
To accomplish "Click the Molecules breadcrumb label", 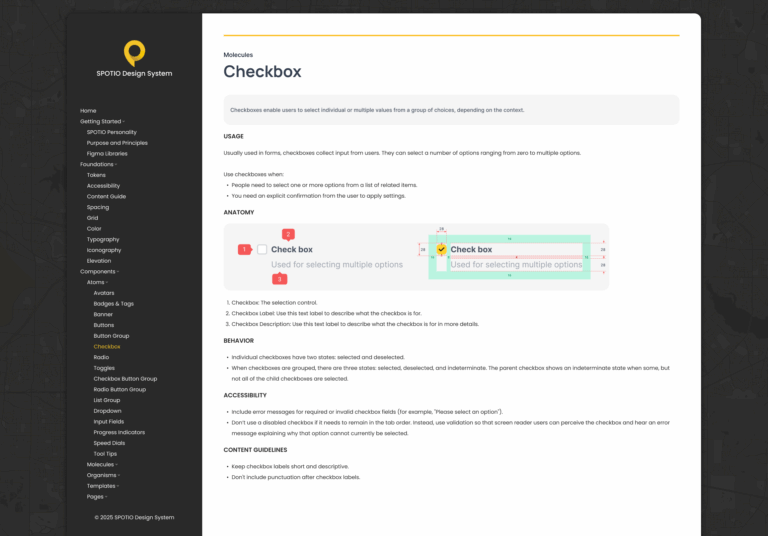I will pyautogui.click(x=238, y=55).
